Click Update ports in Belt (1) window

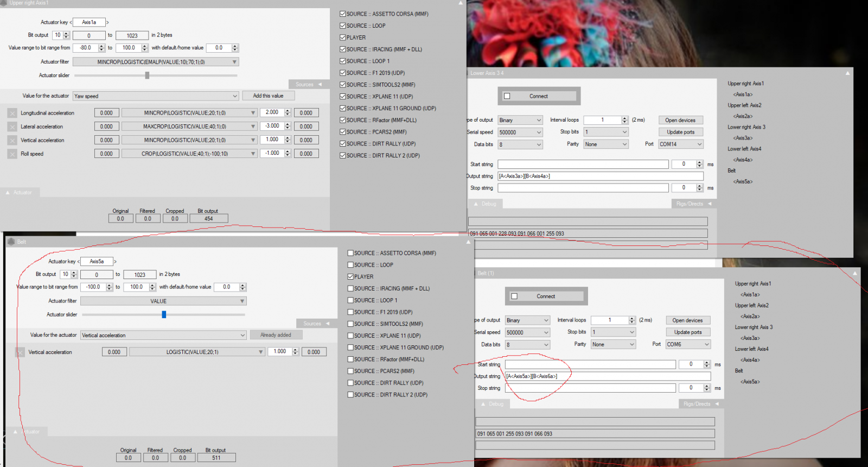coord(688,332)
